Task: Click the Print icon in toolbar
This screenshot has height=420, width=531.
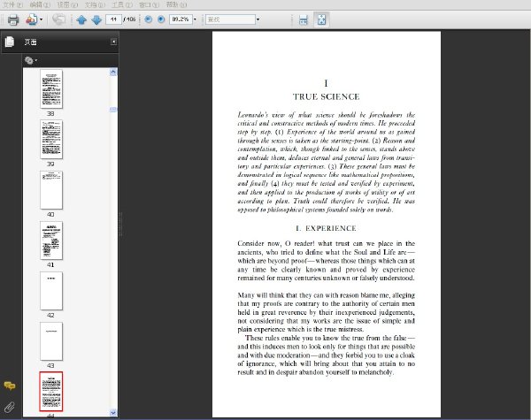Action: pos(13,19)
